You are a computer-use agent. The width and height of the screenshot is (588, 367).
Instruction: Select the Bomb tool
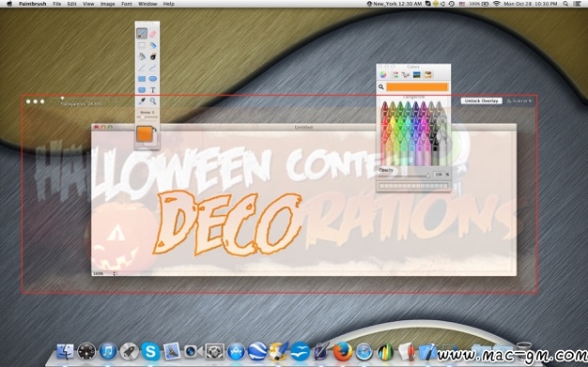pos(152,56)
